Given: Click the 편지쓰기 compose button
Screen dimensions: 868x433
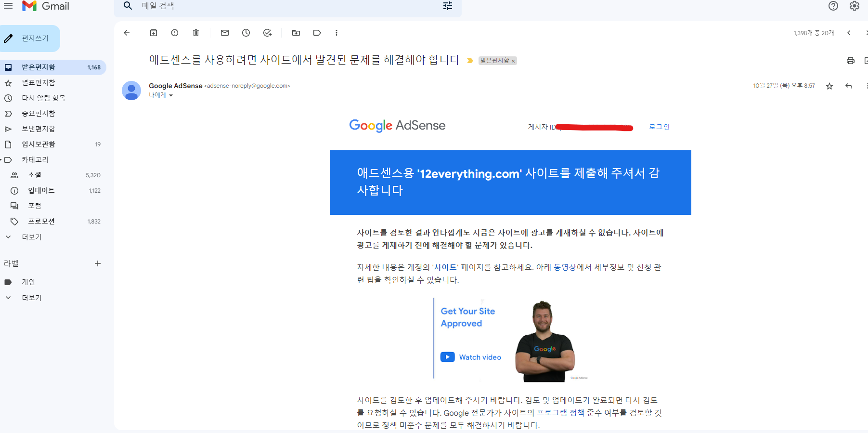Looking at the screenshot, I should [30, 39].
